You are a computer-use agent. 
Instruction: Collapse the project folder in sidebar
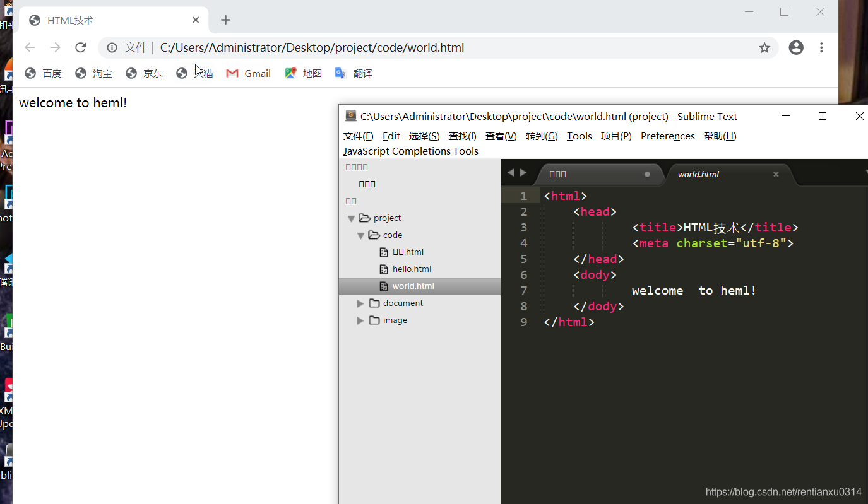coord(351,218)
